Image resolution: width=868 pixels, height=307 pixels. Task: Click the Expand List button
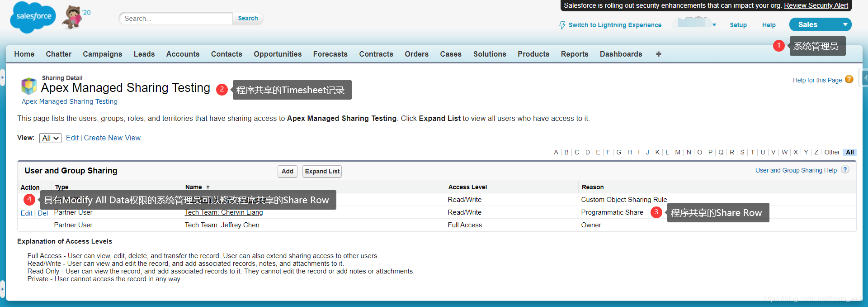click(x=322, y=171)
